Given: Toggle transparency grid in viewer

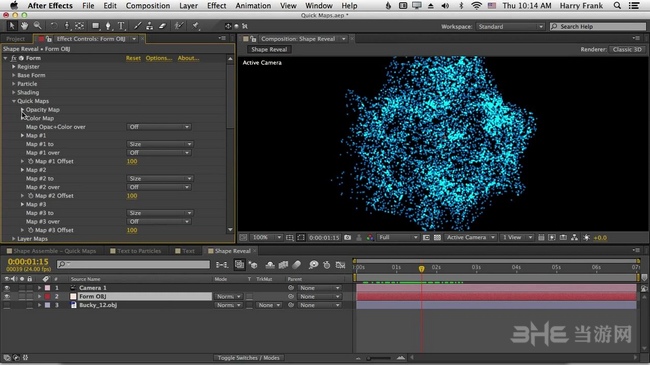Looking at the screenshot, I should [x=437, y=238].
